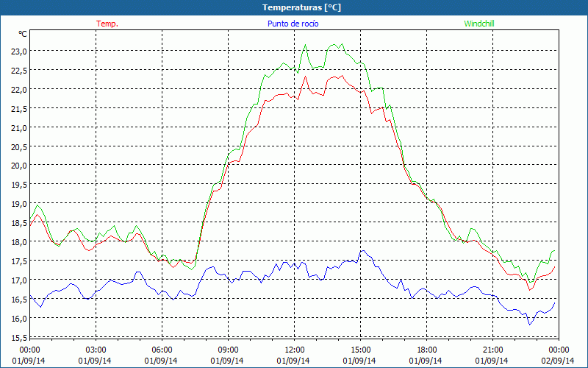Viewport: 588px width, 368px height.
Task: Click the 20,5 y-axis value
Action: click(19, 147)
